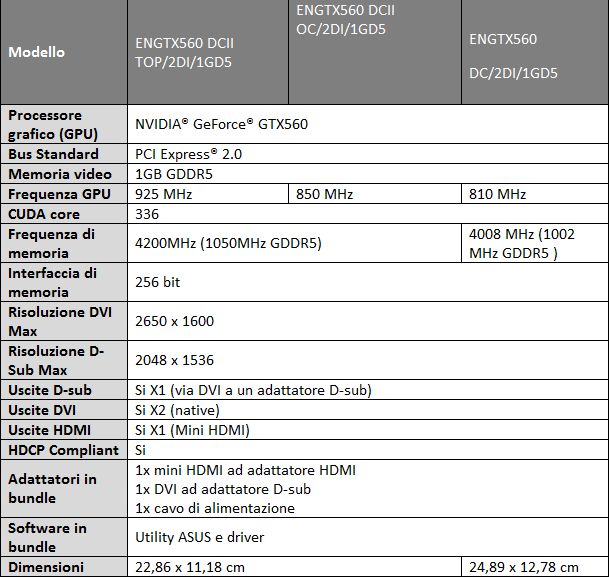
Task: Click the ENGTX560 DC/2DI/1GD5 column header
Action: (x=513, y=56)
